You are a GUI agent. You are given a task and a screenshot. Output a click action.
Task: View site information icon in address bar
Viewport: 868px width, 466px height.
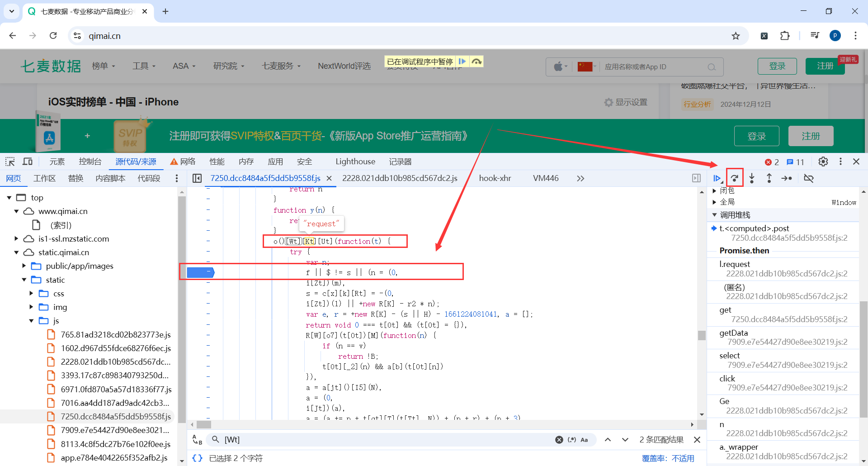click(x=77, y=36)
